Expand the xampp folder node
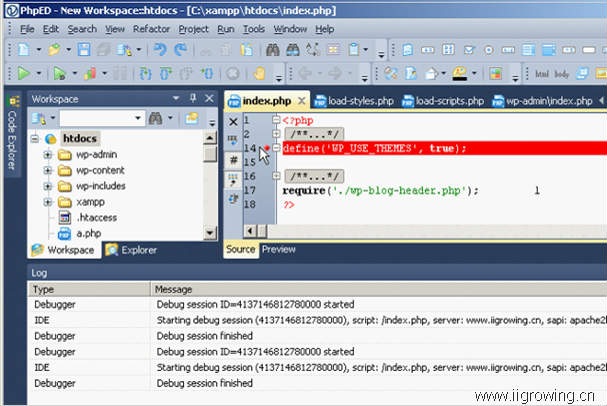The image size is (607, 406). [x=47, y=202]
